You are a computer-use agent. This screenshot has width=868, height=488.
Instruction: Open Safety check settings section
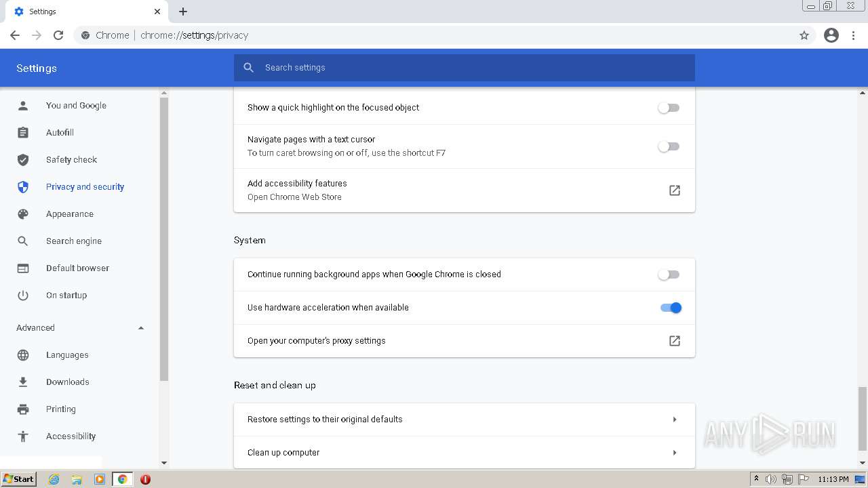[71, 160]
